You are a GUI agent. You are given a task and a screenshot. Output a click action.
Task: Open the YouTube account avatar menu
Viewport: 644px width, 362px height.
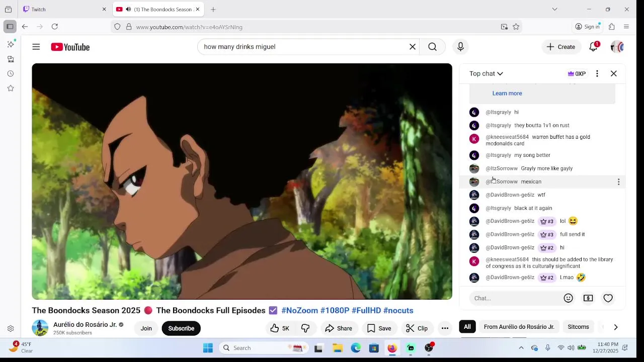(x=617, y=47)
